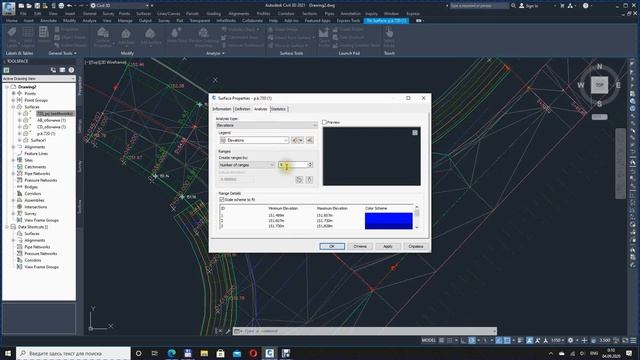Viewport: 640px width, 360px height.
Task: Collapse the Data Shortcuts node
Action: click(7, 227)
